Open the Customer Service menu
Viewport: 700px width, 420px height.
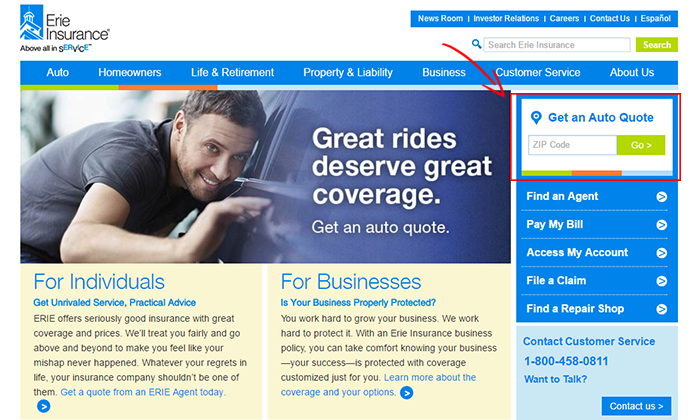pyautogui.click(x=538, y=72)
